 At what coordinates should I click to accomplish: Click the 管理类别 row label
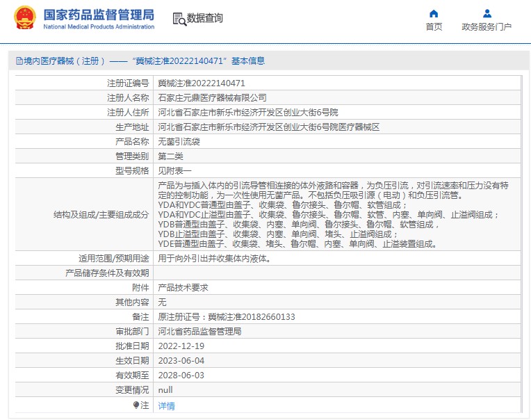pos(132,156)
